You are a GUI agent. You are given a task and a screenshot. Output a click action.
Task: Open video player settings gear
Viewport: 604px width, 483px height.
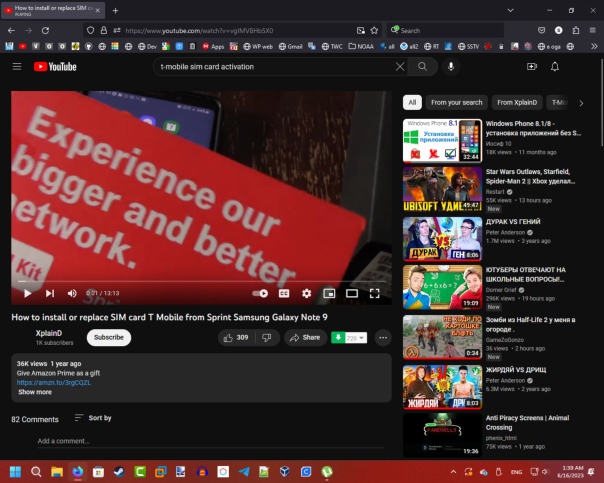(307, 293)
